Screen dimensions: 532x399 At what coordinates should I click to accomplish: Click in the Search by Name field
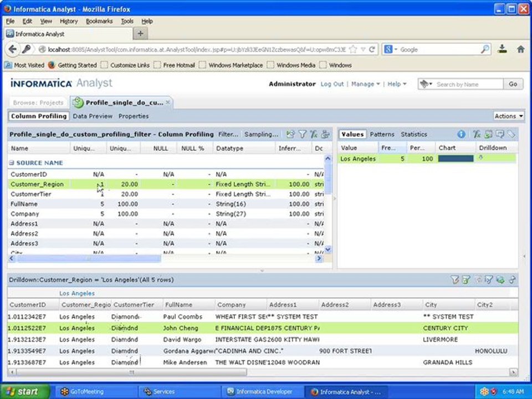coord(468,84)
